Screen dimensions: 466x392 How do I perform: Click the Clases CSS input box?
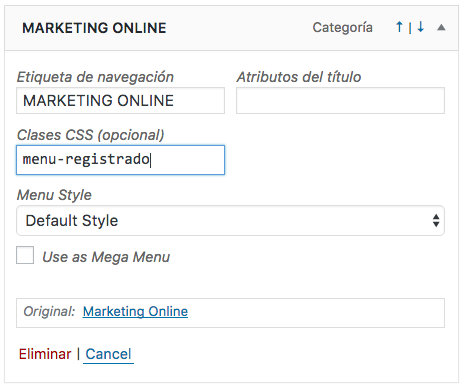120,160
